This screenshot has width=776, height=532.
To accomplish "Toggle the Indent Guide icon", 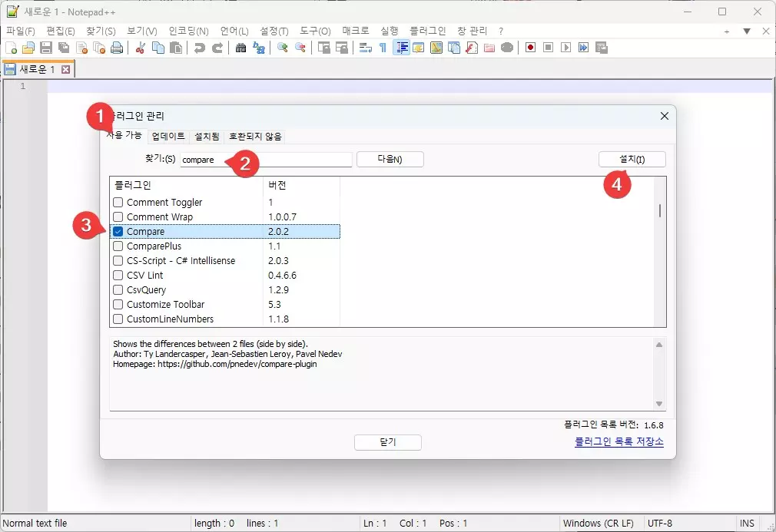I will tap(401, 48).
